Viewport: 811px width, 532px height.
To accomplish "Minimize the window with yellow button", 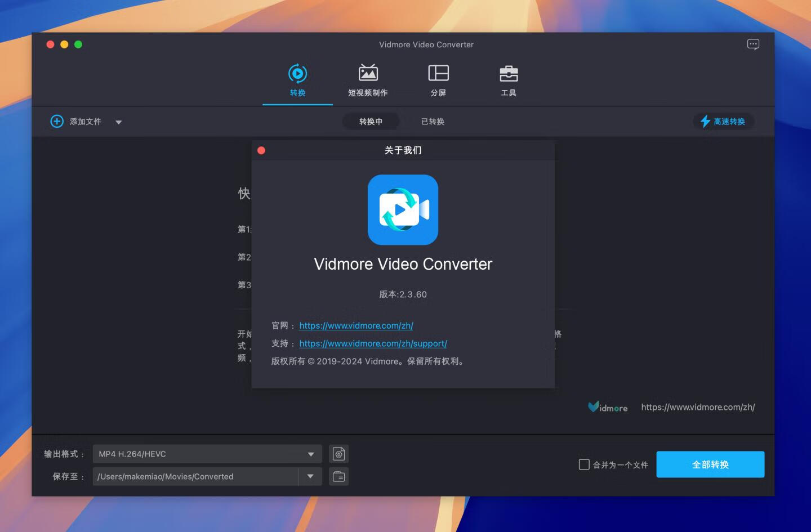I will point(64,44).
